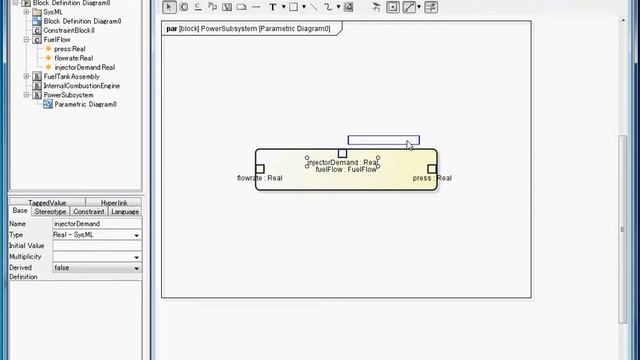Select the note shape tool

coord(241,7)
